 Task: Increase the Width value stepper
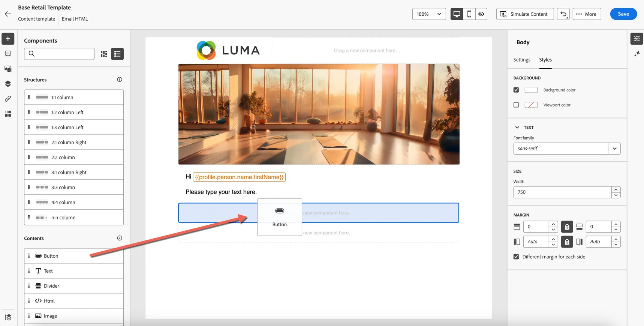[616, 189]
